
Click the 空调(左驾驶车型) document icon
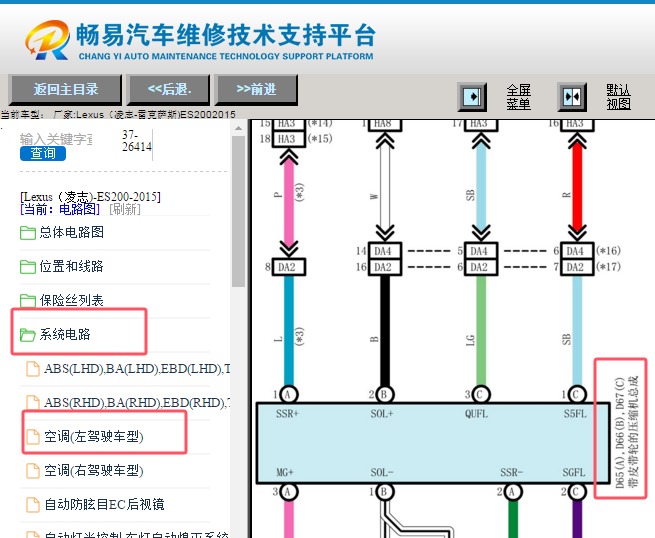tap(33, 436)
